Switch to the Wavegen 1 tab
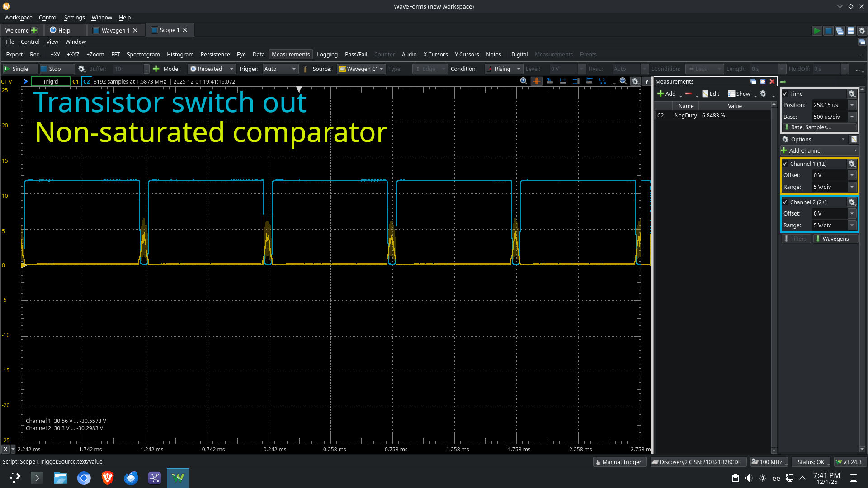Screen dimensions: 868x488 point(115,30)
